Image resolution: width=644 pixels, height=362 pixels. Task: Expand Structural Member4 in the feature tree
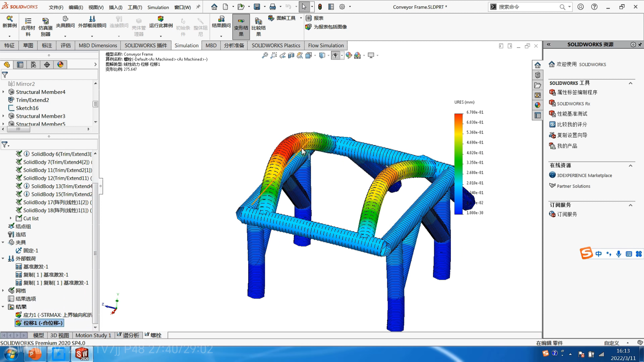pos(3,92)
